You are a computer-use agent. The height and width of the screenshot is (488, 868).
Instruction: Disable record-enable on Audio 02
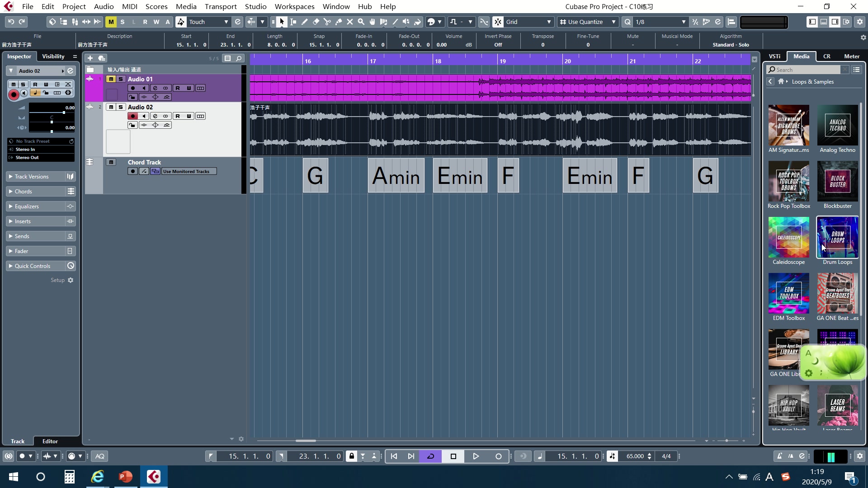tap(132, 116)
